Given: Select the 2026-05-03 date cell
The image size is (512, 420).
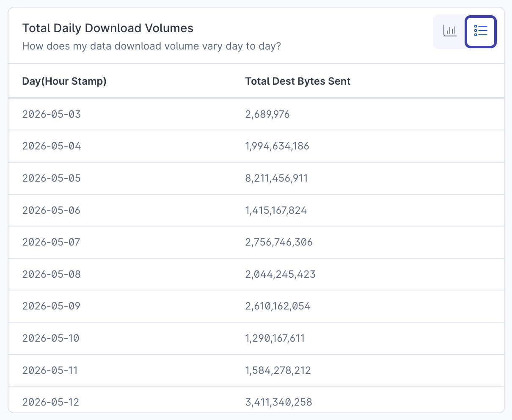Looking at the screenshot, I should [x=52, y=114].
